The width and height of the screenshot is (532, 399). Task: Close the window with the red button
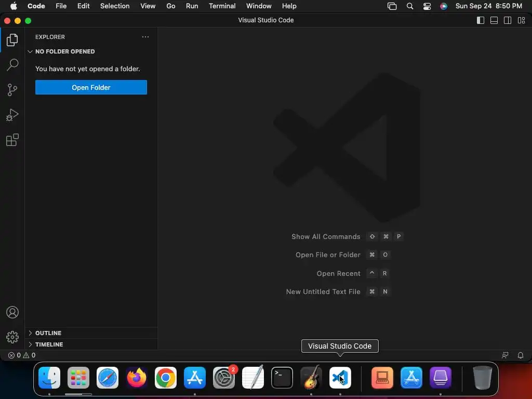(7, 21)
